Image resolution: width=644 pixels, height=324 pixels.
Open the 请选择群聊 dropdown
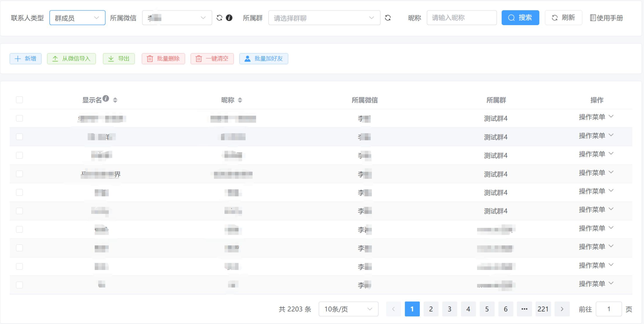click(x=325, y=18)
